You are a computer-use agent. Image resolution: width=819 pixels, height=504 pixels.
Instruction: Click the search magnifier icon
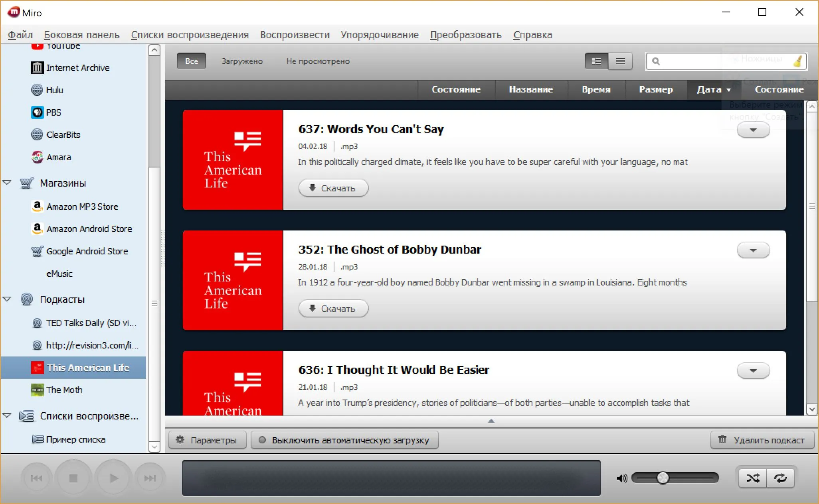[x=656, y=61]
